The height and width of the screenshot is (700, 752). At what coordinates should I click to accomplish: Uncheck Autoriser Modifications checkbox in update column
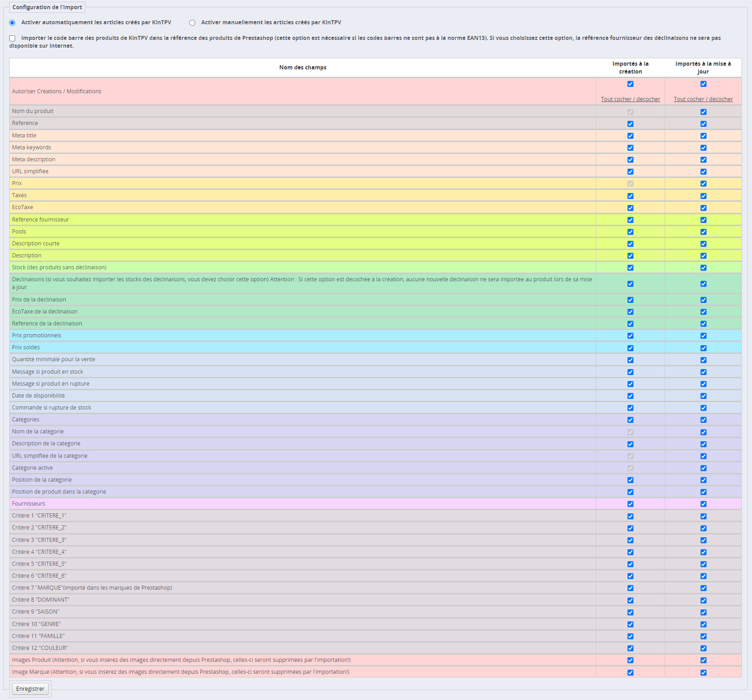703,84
